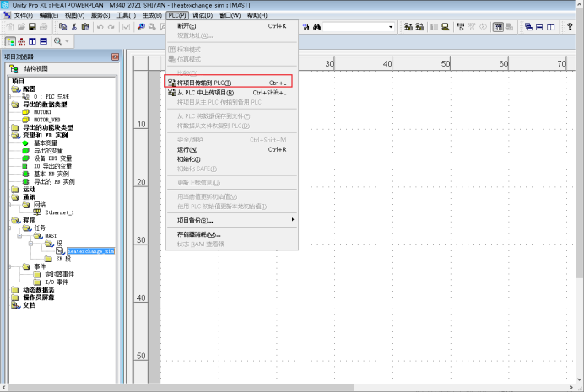Click the Cut scissors icon
Viewport: 584px width, 392px height.
point(74,27)
